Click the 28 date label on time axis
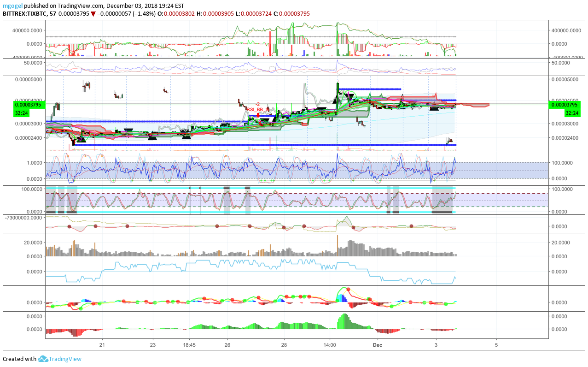The height and width of the screenshot is (367, 588). [284, 345]
